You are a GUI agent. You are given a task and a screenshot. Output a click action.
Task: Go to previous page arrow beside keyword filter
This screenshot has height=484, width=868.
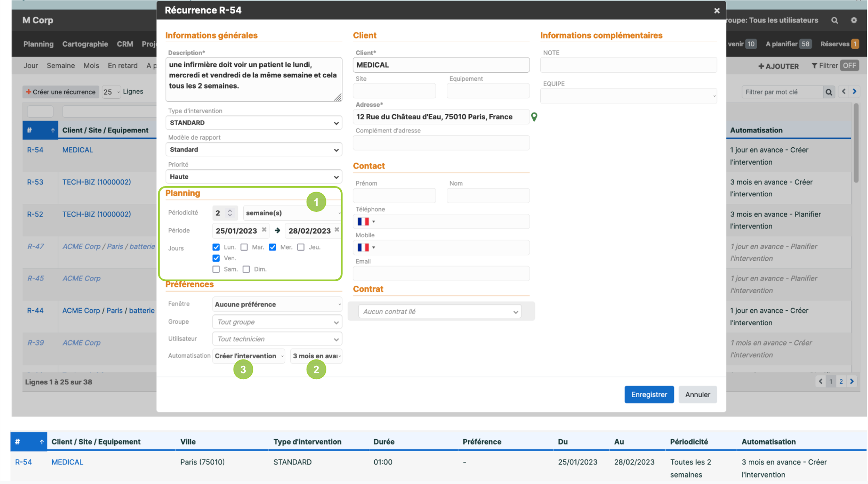844,92
